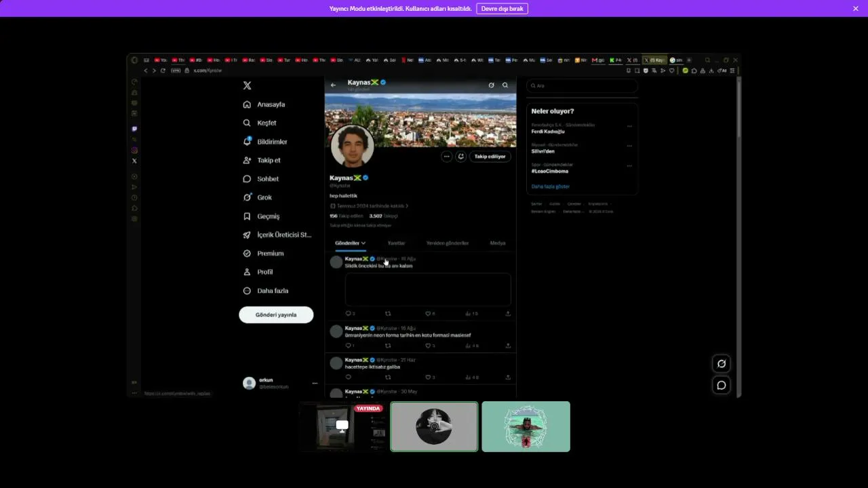Select the gray participant tile with round avatar
This screenshot has width=868, height=488.
pyautogui.click(x=434, y=426)
